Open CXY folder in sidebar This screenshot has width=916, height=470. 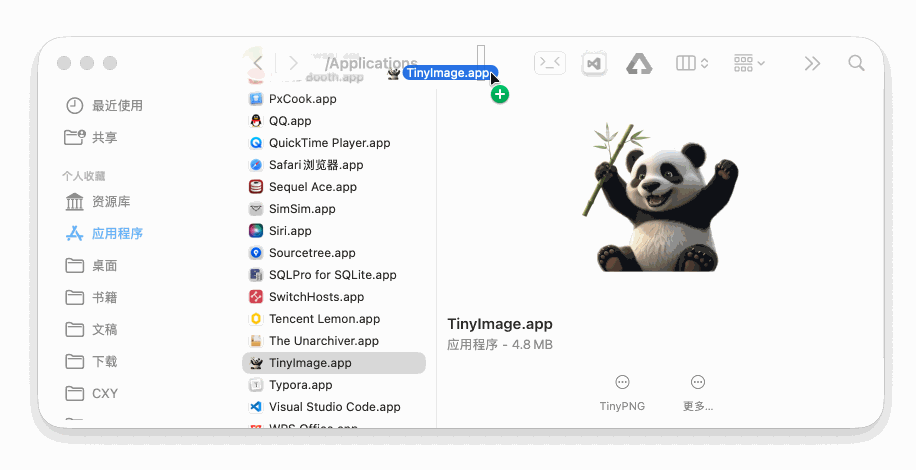pos(91,394)
